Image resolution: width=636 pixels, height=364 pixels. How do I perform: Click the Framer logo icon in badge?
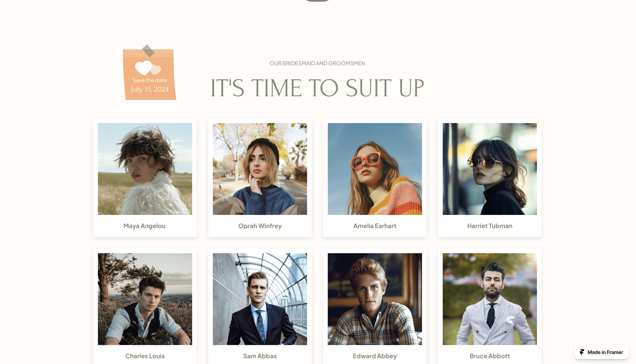click(x=582, y=352)
